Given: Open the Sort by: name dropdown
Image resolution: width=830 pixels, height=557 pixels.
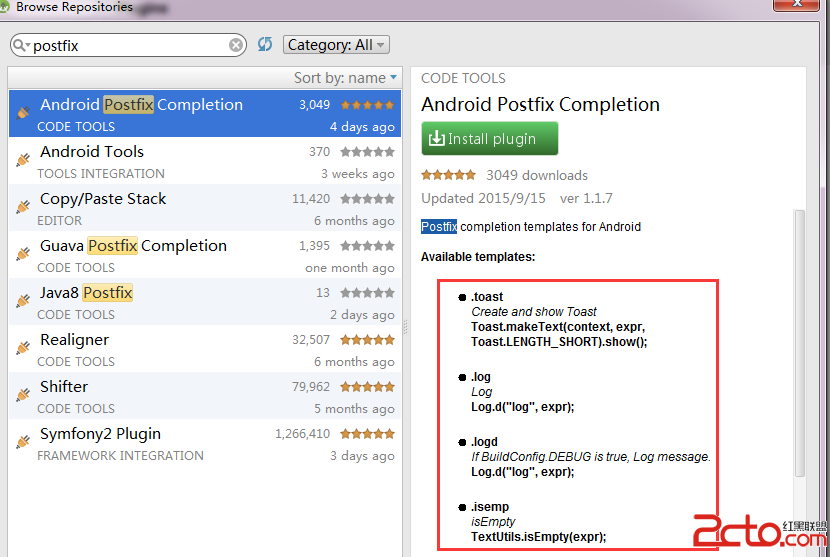Looking at the screenshot, I should [x=345, y=78].
